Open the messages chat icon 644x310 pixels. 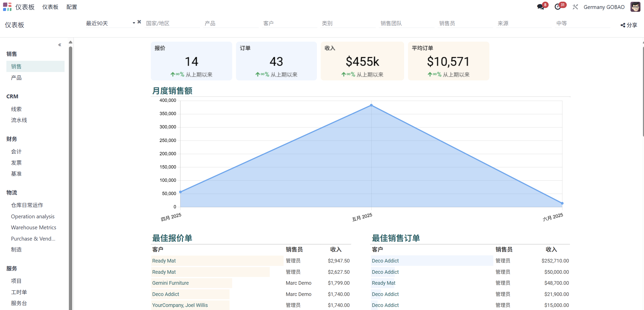[x=540, y=7]
